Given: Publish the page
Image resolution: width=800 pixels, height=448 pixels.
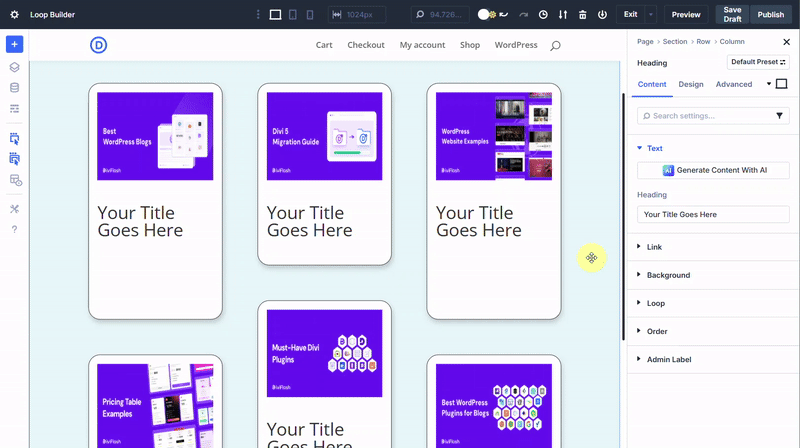Looking at the screenshot, I should click(x=770, y=14).
